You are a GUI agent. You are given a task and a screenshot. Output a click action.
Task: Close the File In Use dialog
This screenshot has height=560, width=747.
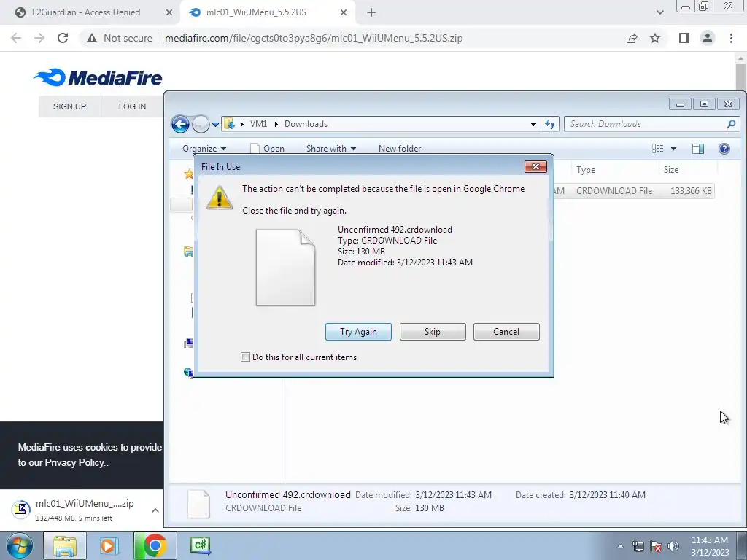[535, 166]
